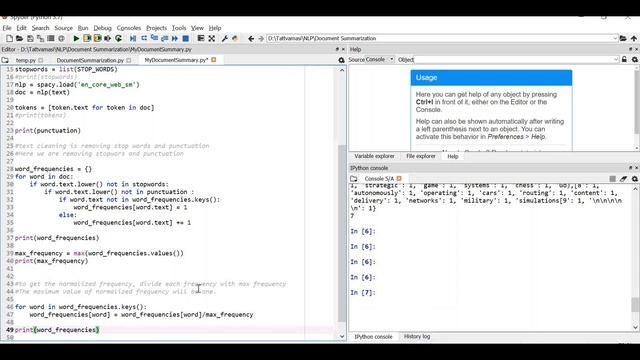Open the Search menu
The image size is (640, 360).
40,28
